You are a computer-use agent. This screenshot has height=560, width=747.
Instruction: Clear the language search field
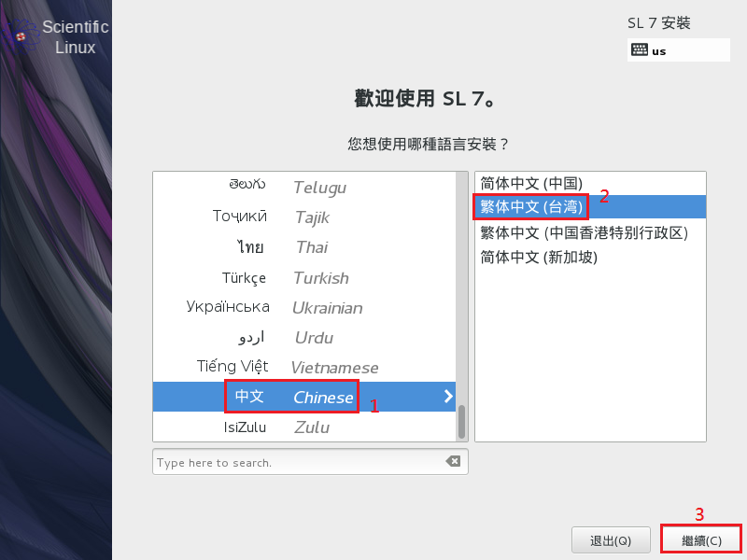click(x=453, y=461)
